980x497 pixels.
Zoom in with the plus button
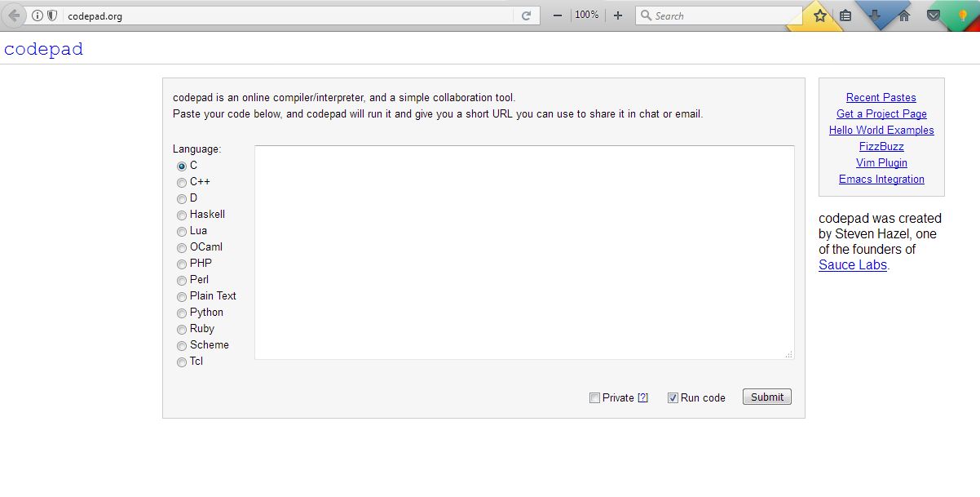tap(618, 16)
